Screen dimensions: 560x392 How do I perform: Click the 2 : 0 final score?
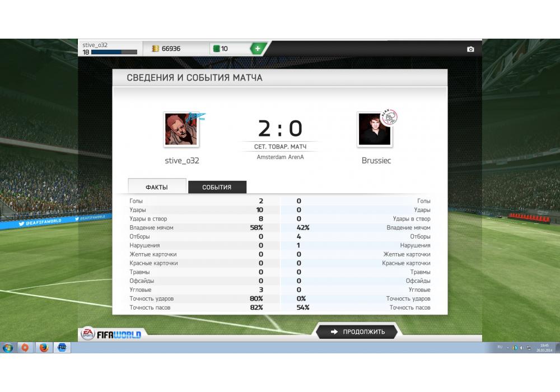(x=281, y=128)
